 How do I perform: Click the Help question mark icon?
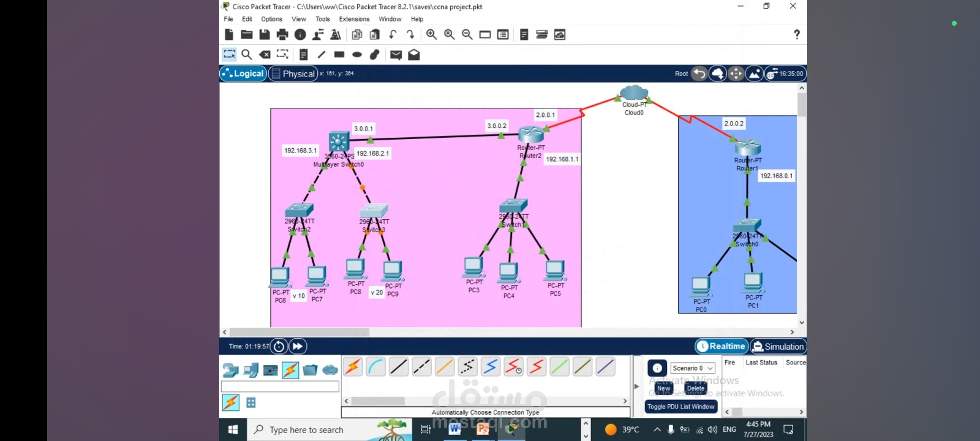[x=796, y=35]
